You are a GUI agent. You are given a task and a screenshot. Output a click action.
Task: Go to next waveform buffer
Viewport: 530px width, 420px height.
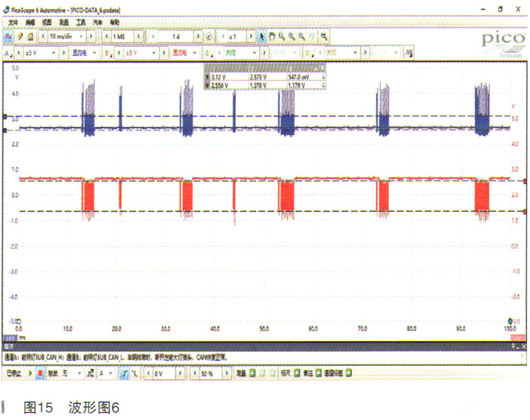click(x=198, y=36)
